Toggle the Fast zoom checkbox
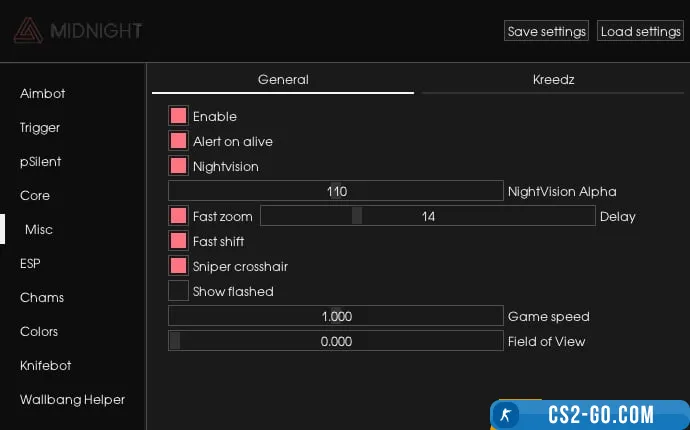 (x=178, y=216)
